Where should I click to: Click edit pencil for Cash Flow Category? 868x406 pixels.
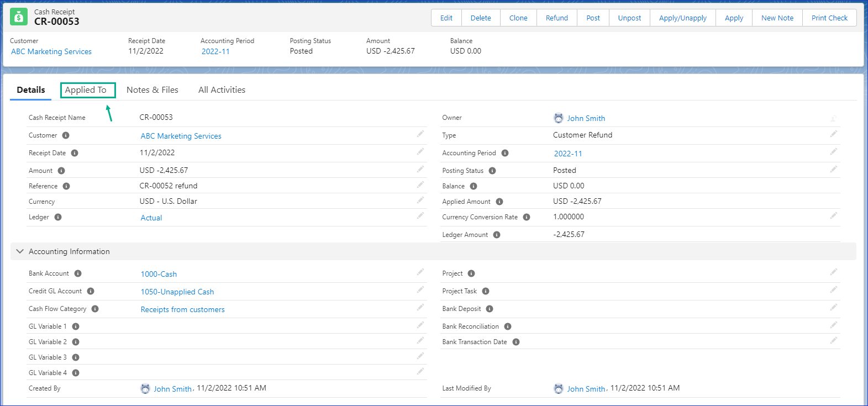tap(420, 307)
